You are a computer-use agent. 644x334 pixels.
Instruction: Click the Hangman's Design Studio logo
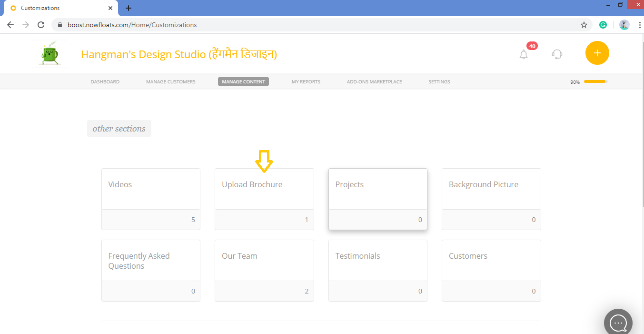50,53
